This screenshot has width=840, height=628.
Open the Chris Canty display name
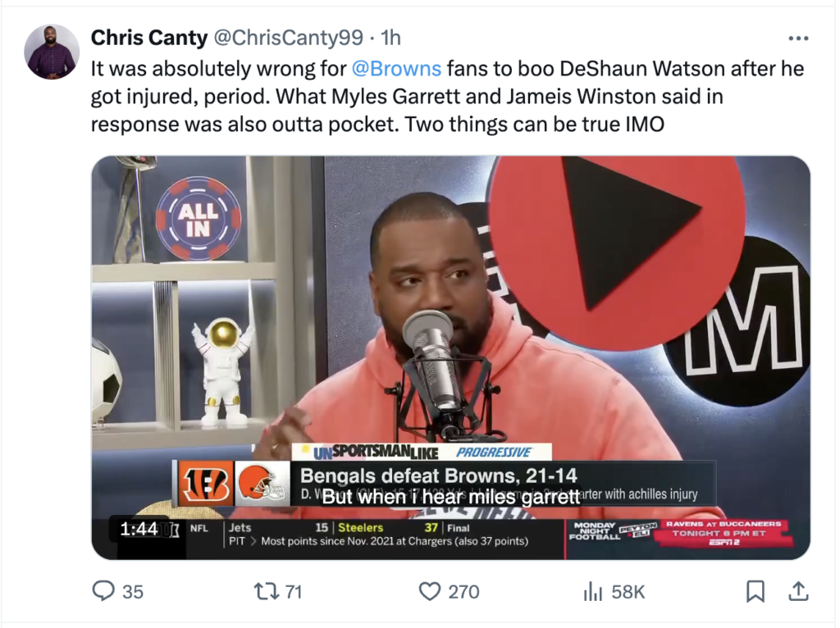point(149,38)
